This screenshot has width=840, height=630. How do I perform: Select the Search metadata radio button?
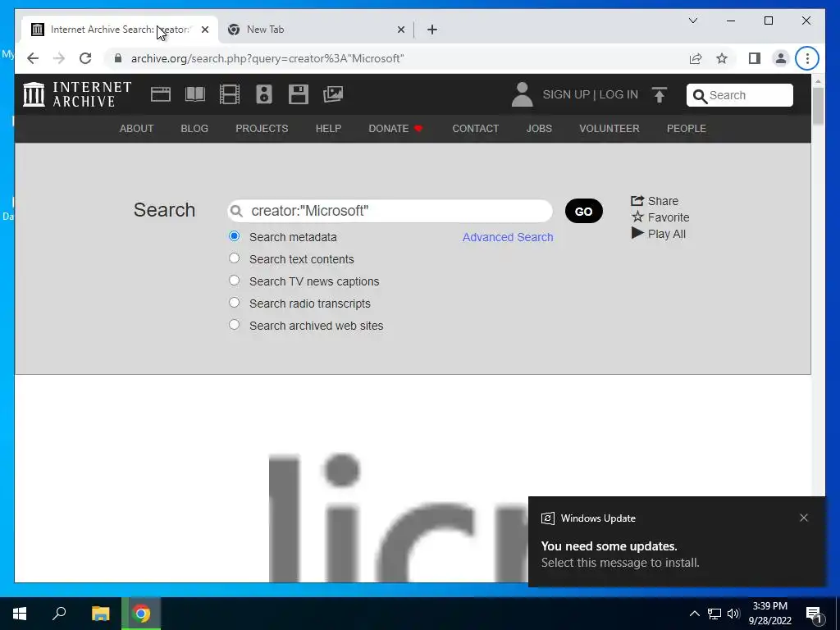(x=234, y=236)
